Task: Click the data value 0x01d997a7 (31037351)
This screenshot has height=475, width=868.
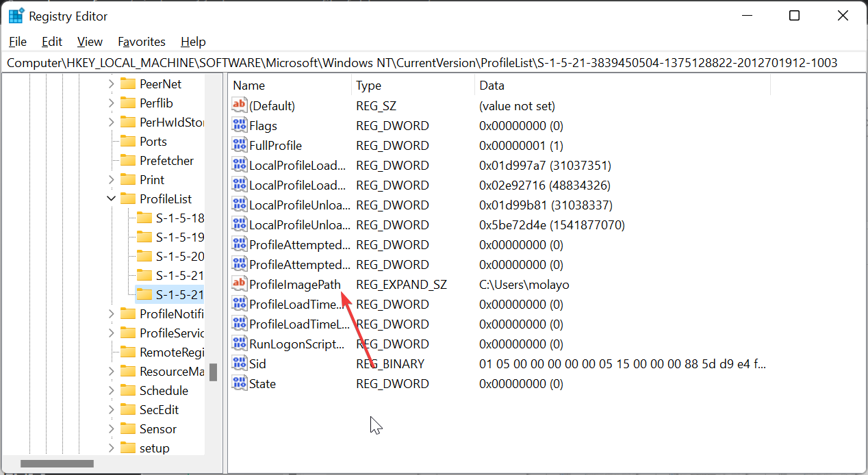Action: tap(545, 165)
